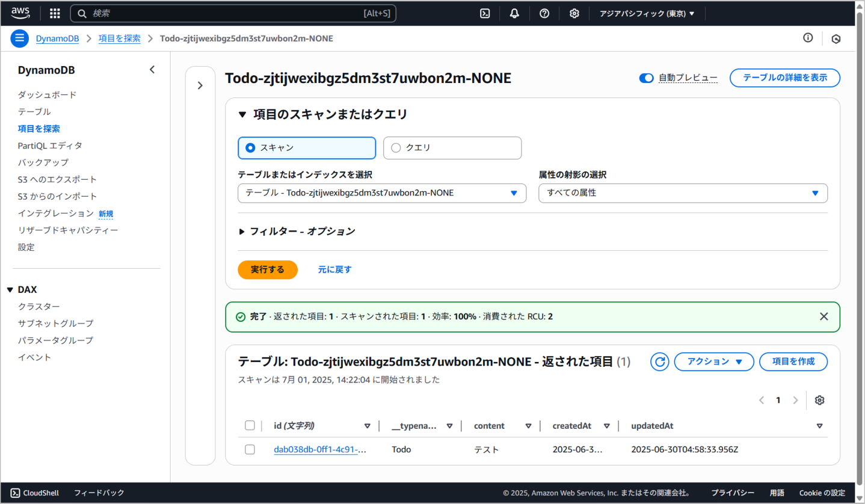865x504 pixels.
Task: Open インテグレーション in the sidebar
Action: tap(55, 214)
